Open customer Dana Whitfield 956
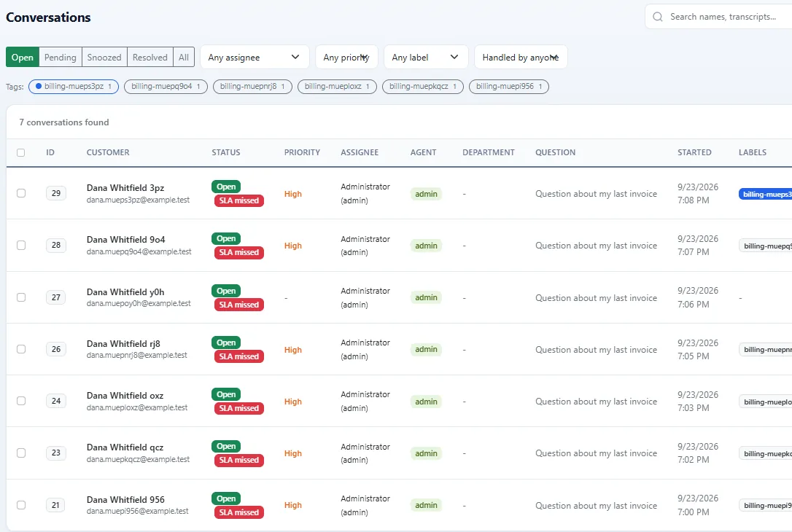Image resolution: width=792 pixels, height=532 pixels. click(125, 500)
